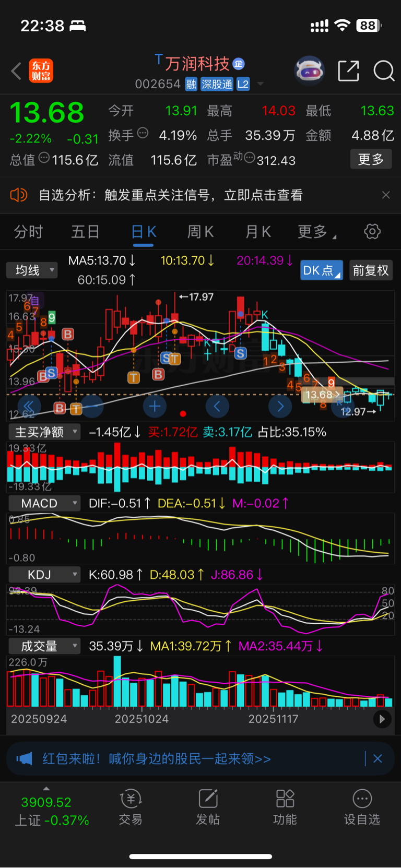The image size is (401, 868).
Task: Close the 红包 promotion banner
Action: (378, 758)
